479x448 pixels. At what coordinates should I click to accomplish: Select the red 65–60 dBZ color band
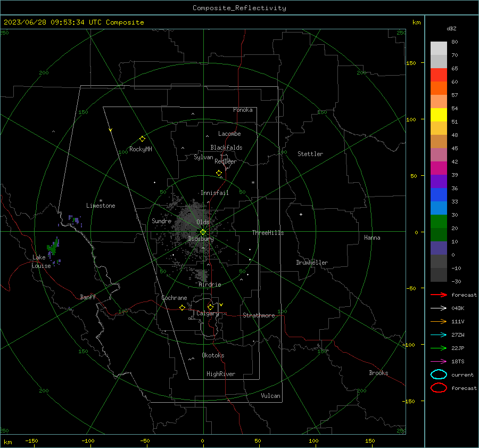(439, 75)
